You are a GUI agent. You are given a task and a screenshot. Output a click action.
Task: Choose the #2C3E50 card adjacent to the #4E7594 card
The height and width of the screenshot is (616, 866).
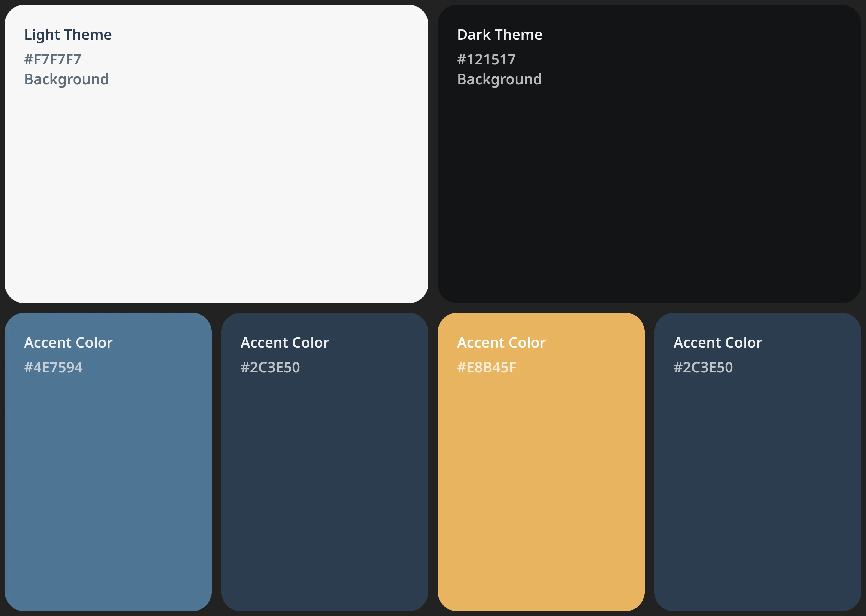[324, 462]
